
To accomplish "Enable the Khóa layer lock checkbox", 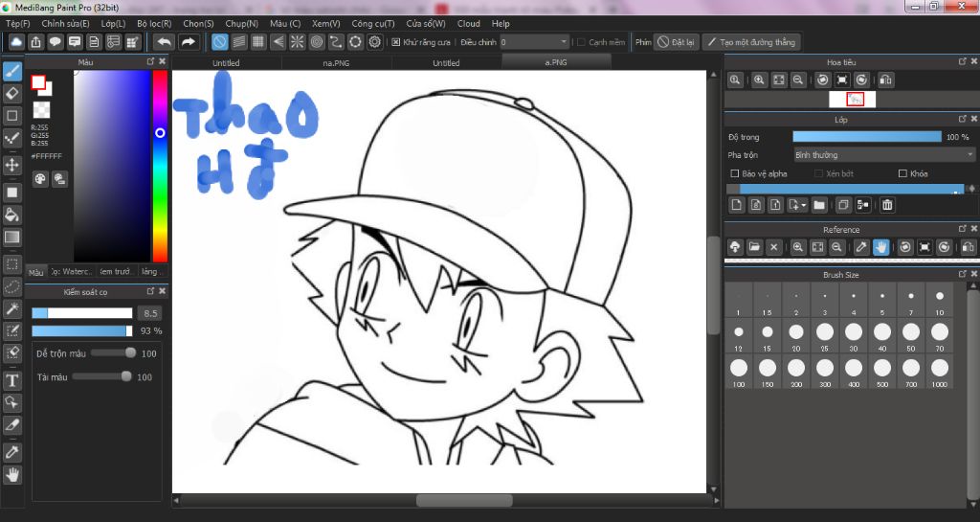I will pos(902,173).
